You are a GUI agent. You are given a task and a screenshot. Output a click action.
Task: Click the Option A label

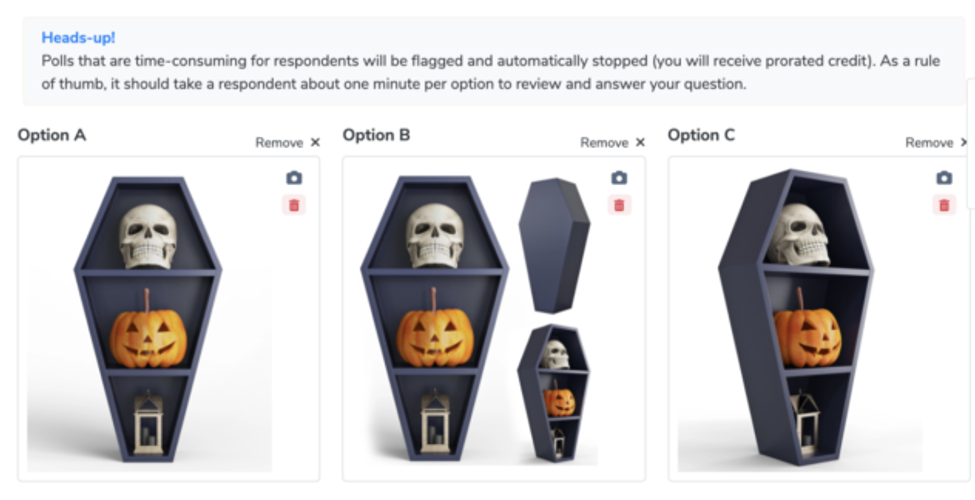(52, 135)
